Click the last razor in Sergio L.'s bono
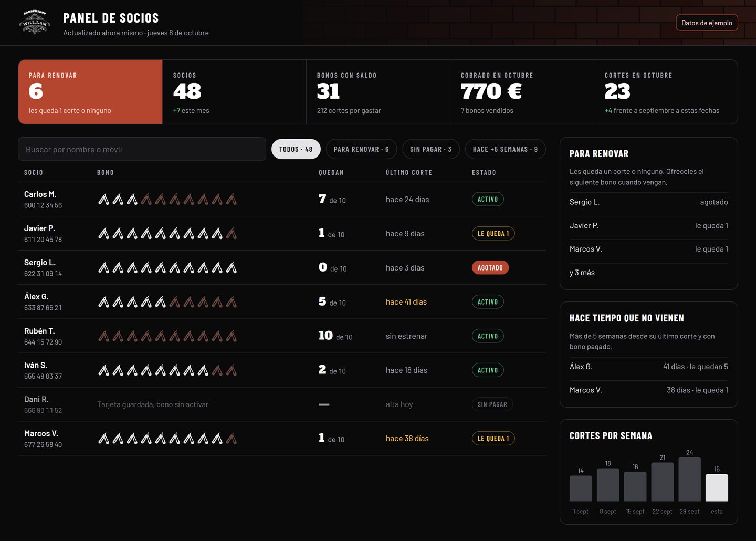The image size is (756, 541). (x=231, y=268)
